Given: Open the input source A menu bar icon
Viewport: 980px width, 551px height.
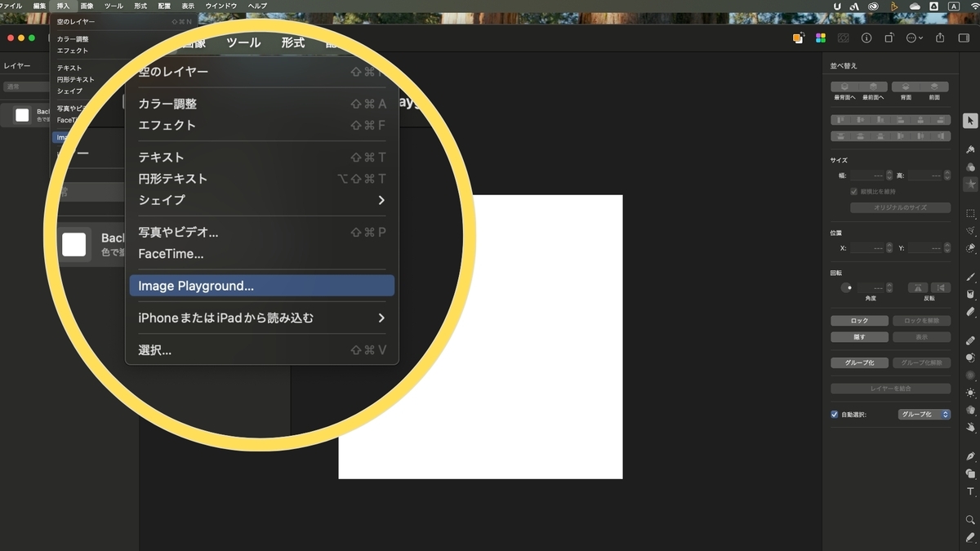Looking at the screenshot, I should point(953,6).
